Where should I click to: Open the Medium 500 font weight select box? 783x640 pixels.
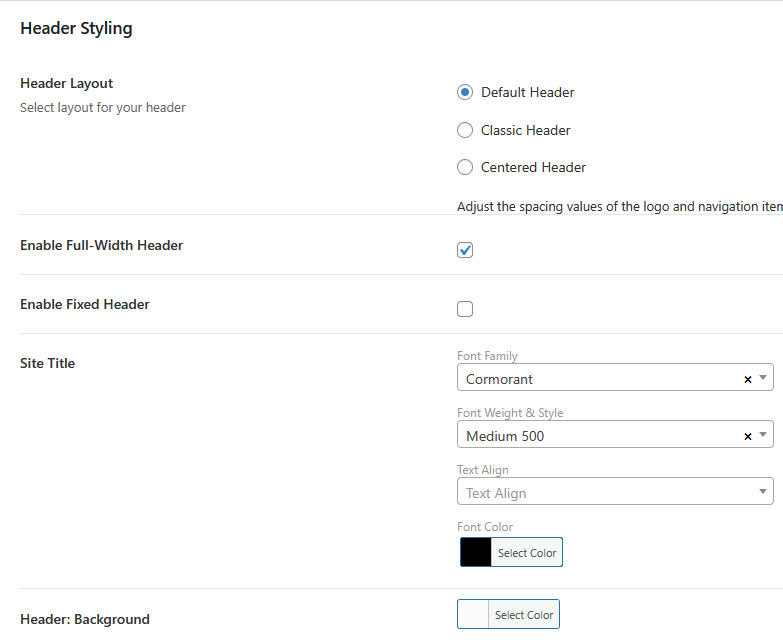(x=600, y=435)
